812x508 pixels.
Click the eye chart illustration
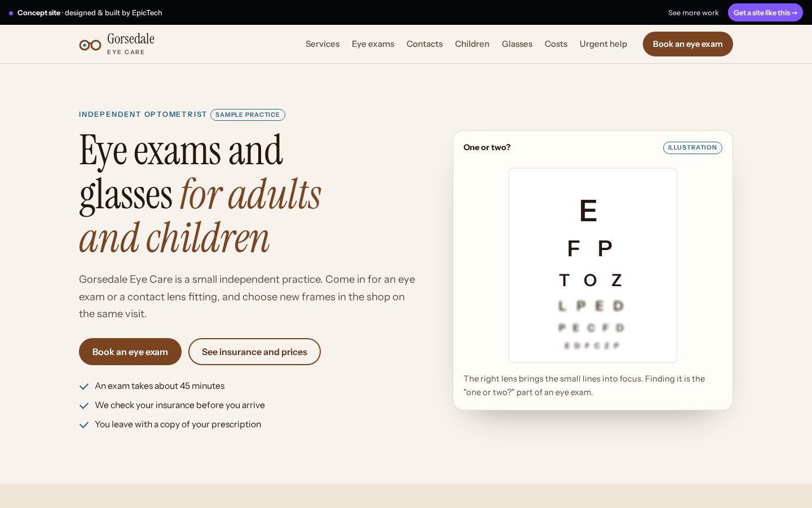593,265
